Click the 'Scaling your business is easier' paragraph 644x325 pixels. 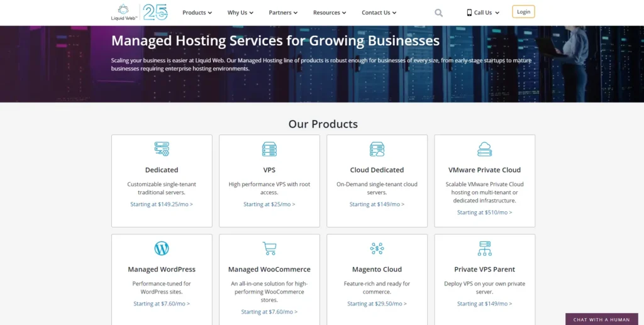tap(321, 64)
